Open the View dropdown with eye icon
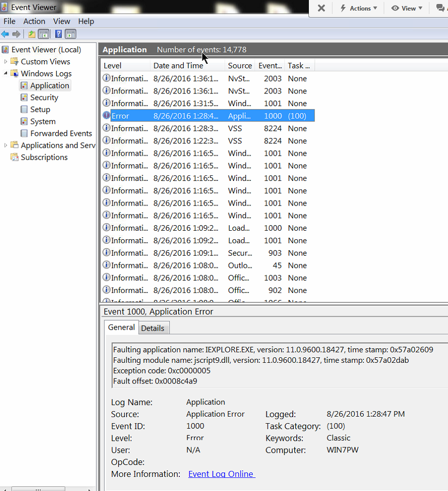Screen dimensions: 448x491 [x=407, y=9]
